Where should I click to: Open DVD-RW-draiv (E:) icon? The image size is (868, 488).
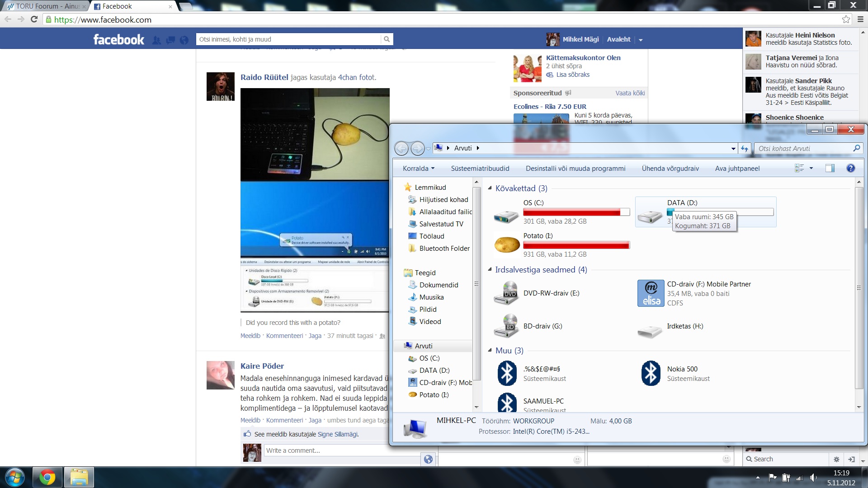[507, 293]
